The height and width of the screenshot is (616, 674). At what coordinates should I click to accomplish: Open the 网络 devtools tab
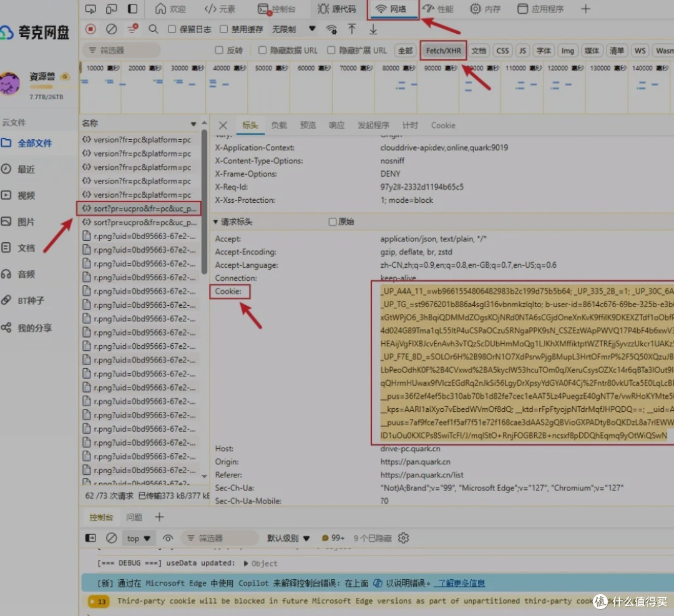click(x=391, y=9)
